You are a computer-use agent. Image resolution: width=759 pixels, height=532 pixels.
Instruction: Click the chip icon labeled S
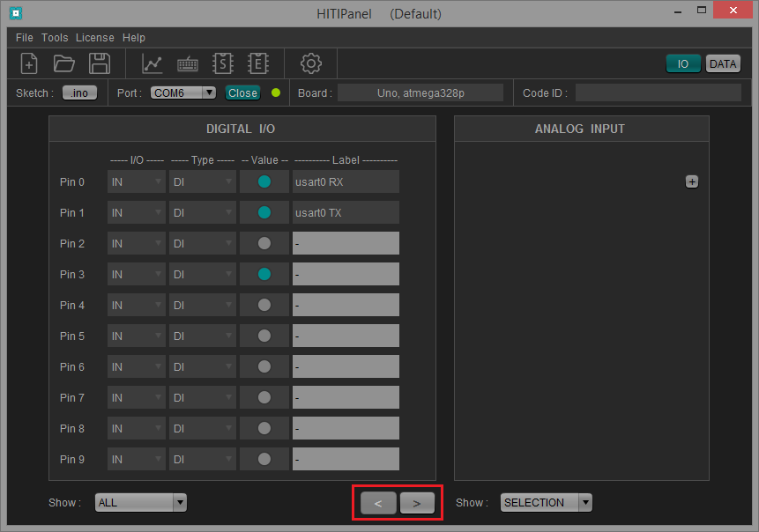pos(223,63)
